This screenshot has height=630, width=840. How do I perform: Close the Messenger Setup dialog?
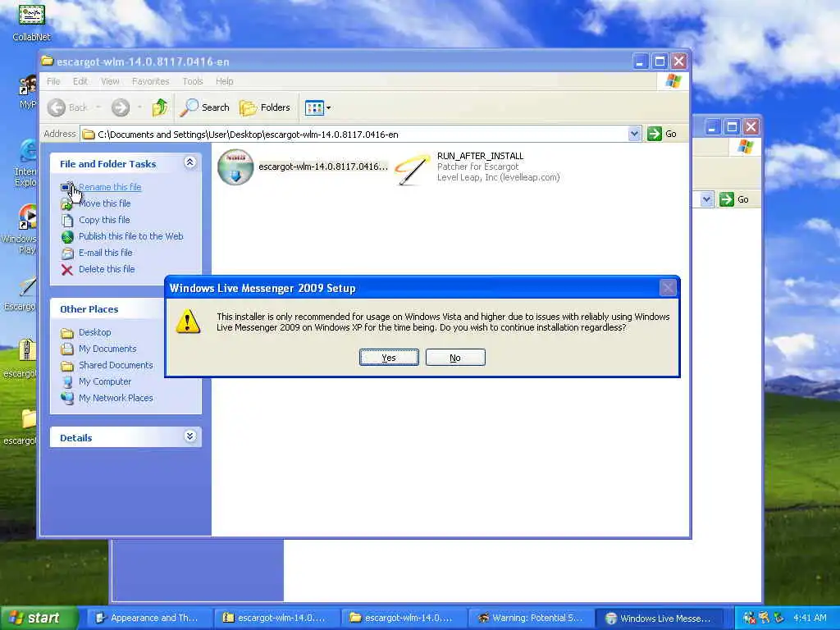[x=668, y=288]
